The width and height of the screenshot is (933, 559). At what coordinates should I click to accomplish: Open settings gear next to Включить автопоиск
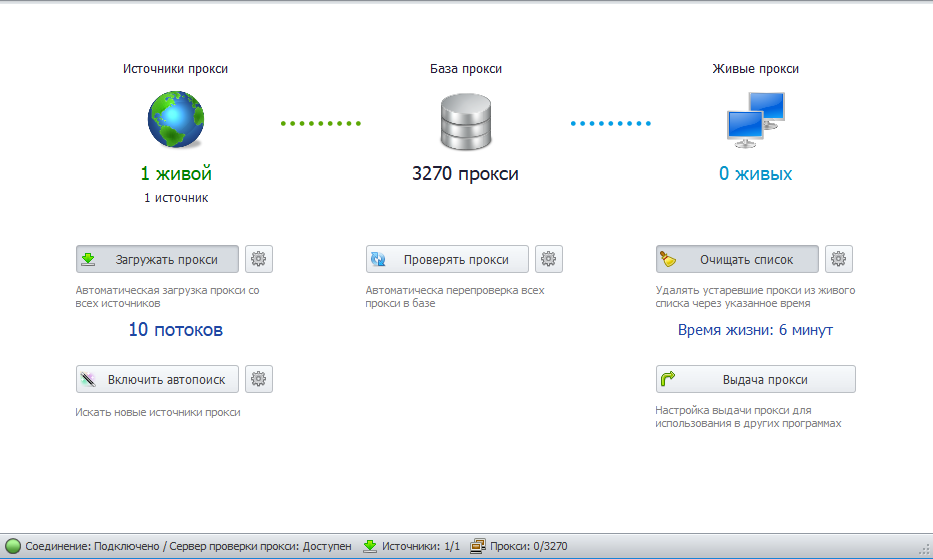pos(258,379)
